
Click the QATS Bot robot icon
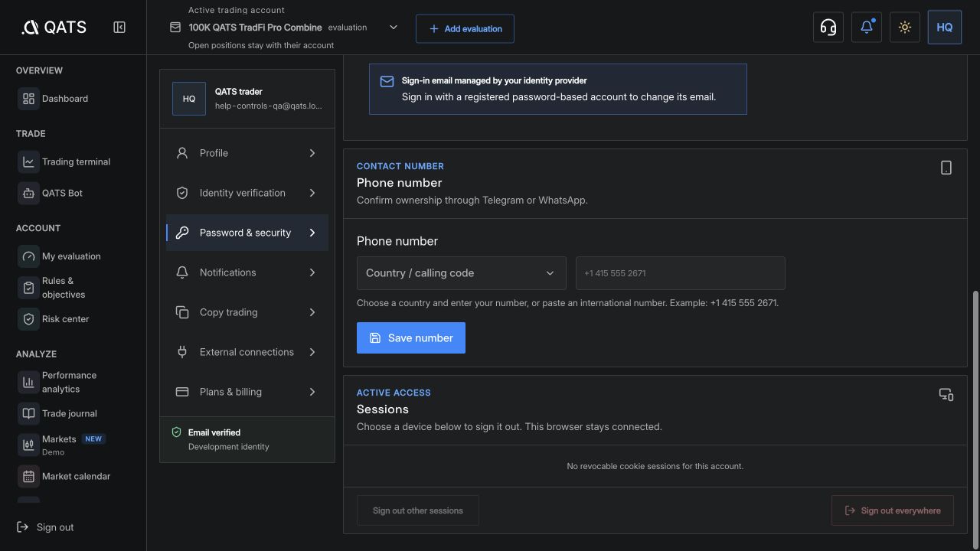pyautogui.click(x=28, y=193)
